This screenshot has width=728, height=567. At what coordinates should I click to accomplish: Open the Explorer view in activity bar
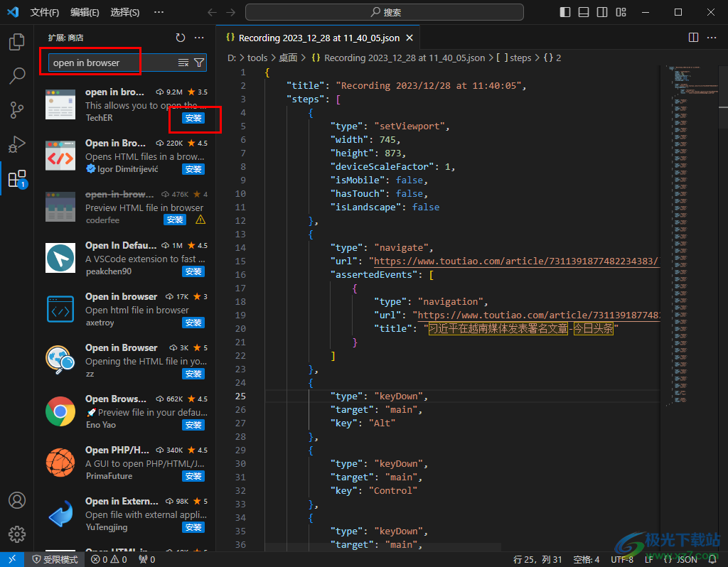(x=16, y=43)
